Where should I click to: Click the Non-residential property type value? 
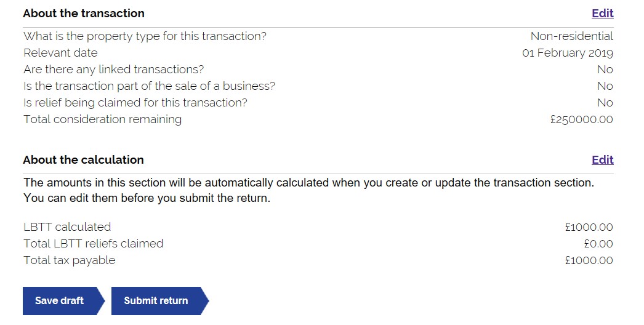point(572,36)
